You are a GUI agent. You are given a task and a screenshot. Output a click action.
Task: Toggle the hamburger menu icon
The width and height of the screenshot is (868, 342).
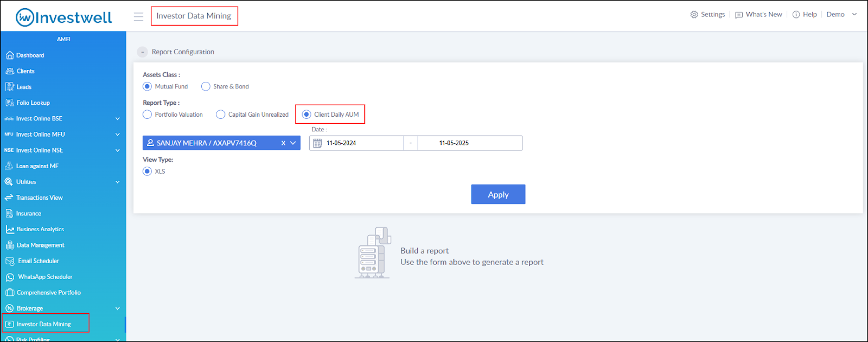point(138,17)
